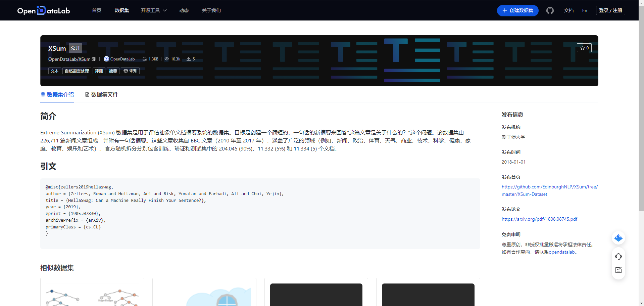The height and width of the screenshot is (306, 644).
Task: Click the XSum dataset title
Action: point(57,48)
